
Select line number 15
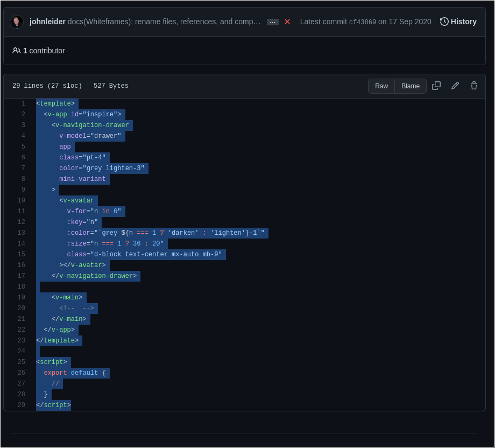21,254
